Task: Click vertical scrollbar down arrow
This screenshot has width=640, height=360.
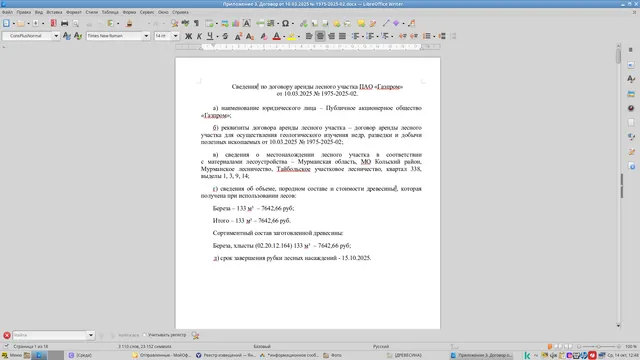Action: 618,326
